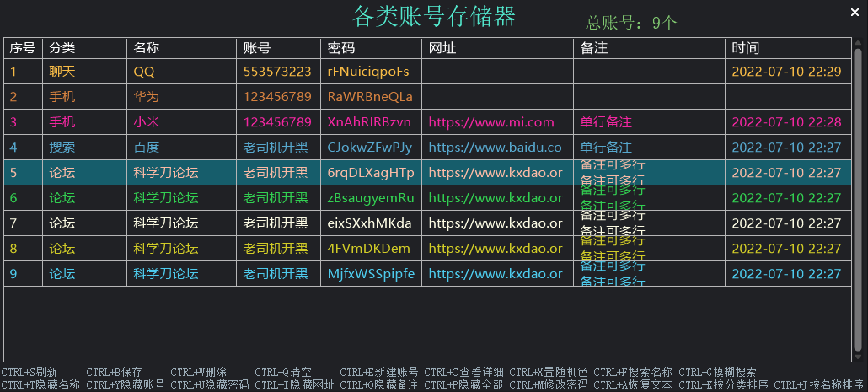Click the CTRL+Q清空 shortcut label
This screenshot has width=868, height=392.
click(282, 373)
